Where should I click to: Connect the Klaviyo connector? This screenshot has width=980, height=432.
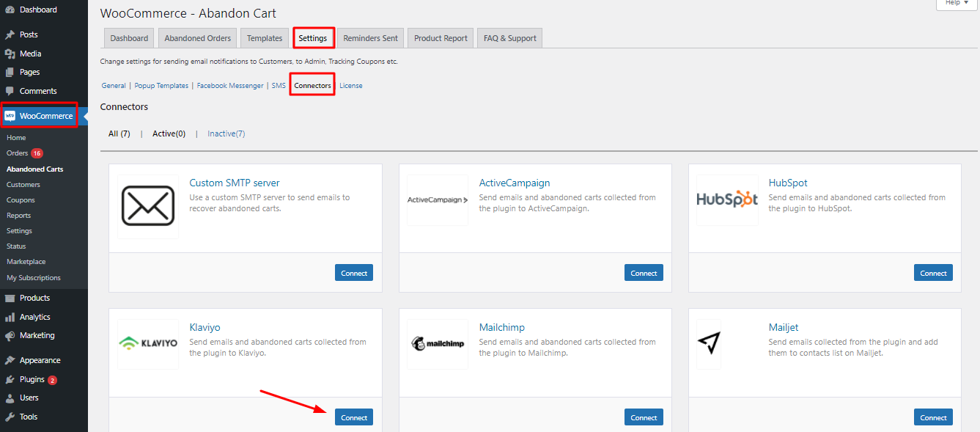coord(354,417)
